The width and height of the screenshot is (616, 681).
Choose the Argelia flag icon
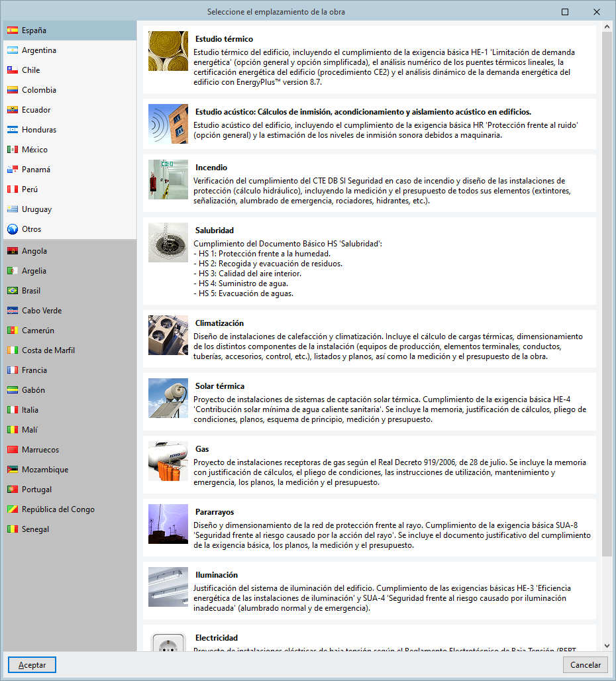tap(13, 271)
